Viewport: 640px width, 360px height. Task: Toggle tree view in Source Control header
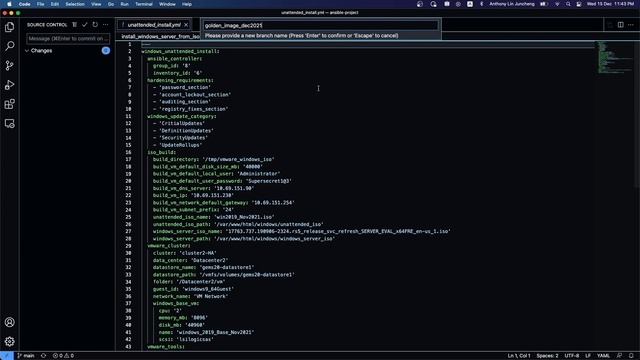[74, 24]
